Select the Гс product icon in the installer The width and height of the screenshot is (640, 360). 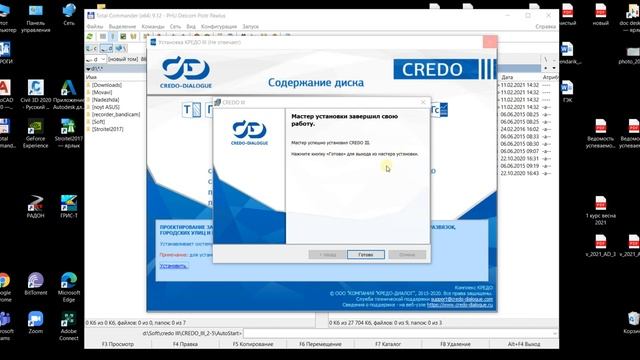click(x=439, y=109)
